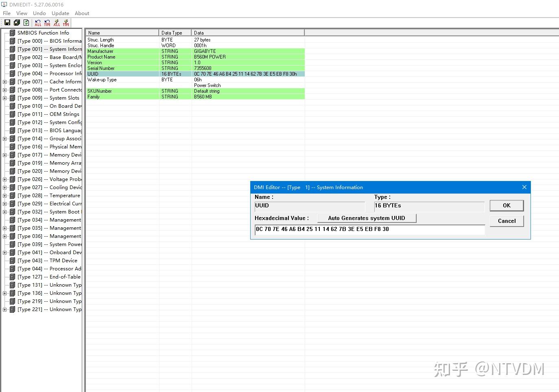The image size is (559, 392).
Task: Click the Load file refresh icon
Action: click(26, 22)
